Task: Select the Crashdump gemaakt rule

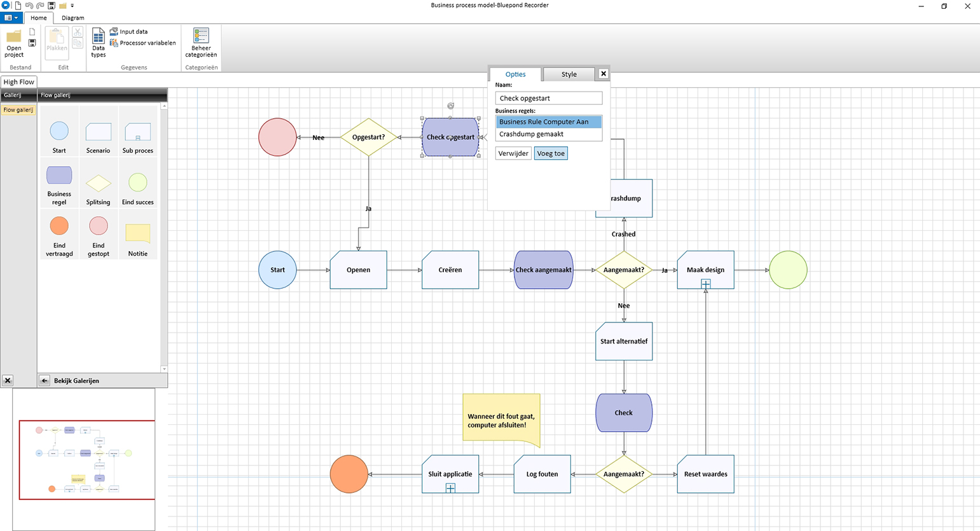Action: [x=549, y=134]
